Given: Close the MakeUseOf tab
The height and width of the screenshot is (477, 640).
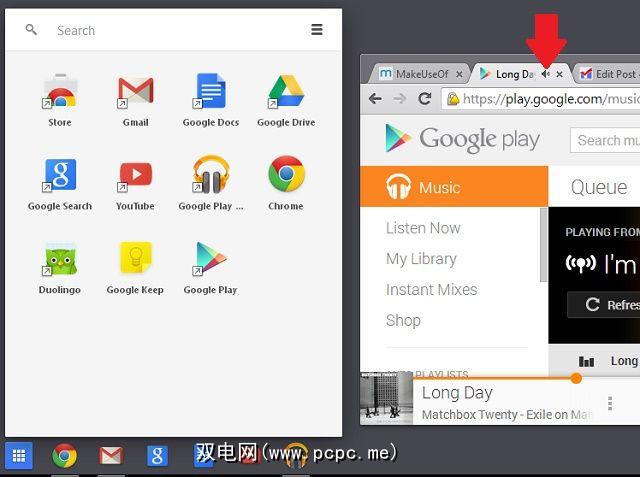Looking at the screenshot, I should point(459,74).
